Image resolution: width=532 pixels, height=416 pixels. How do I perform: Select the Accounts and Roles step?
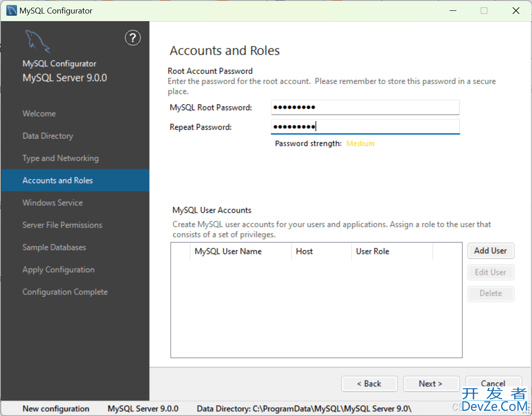pos(75,180)
